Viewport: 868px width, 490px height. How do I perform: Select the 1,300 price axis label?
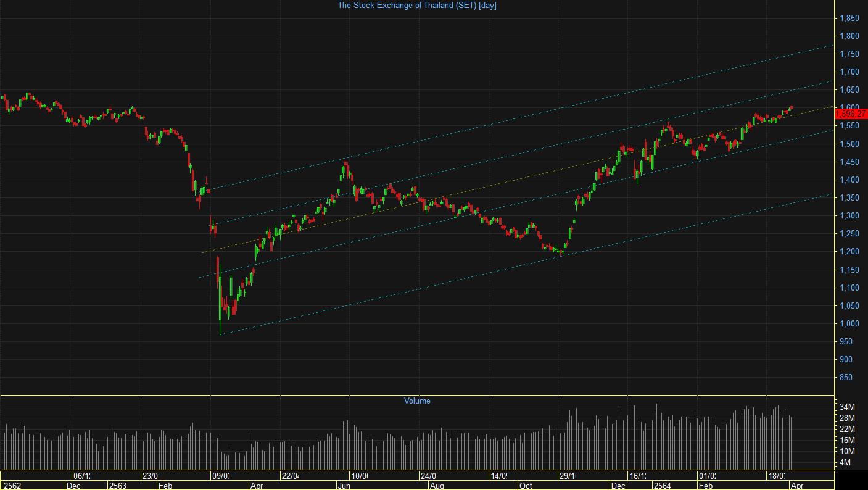click(849, 216)
